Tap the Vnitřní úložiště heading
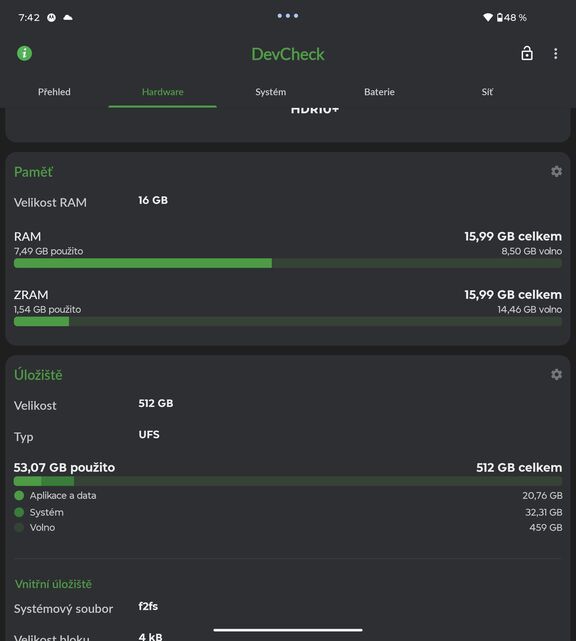The image size is (576, 641). (x=53, y=584)
